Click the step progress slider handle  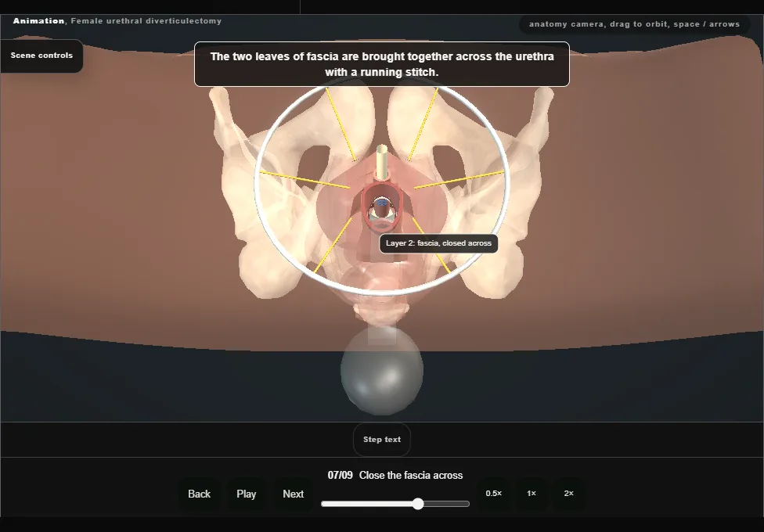point(418,504)
